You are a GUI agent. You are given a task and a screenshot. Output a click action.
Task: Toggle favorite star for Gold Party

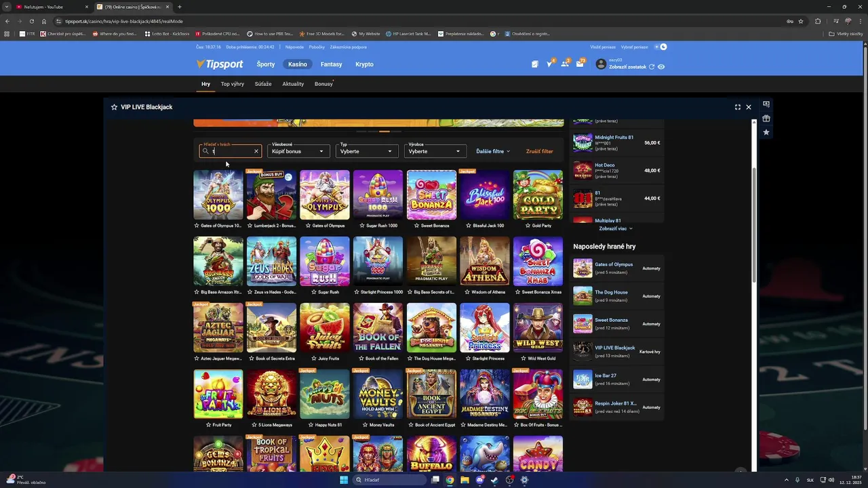528,226
